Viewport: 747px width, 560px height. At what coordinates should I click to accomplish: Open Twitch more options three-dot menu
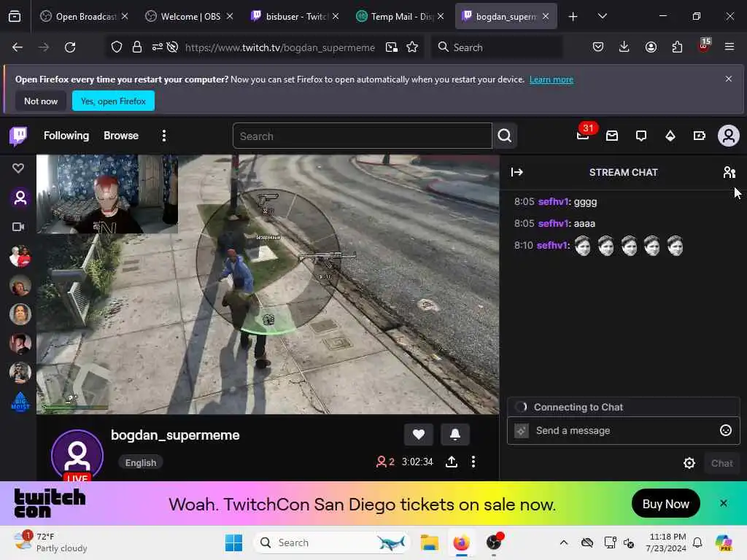(x=164, y=136)
